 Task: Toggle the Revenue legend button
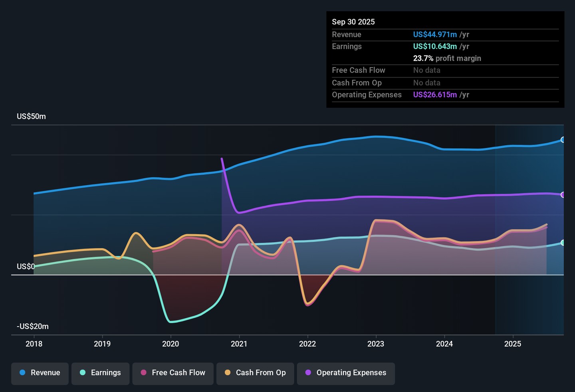[x=40, y=373]
